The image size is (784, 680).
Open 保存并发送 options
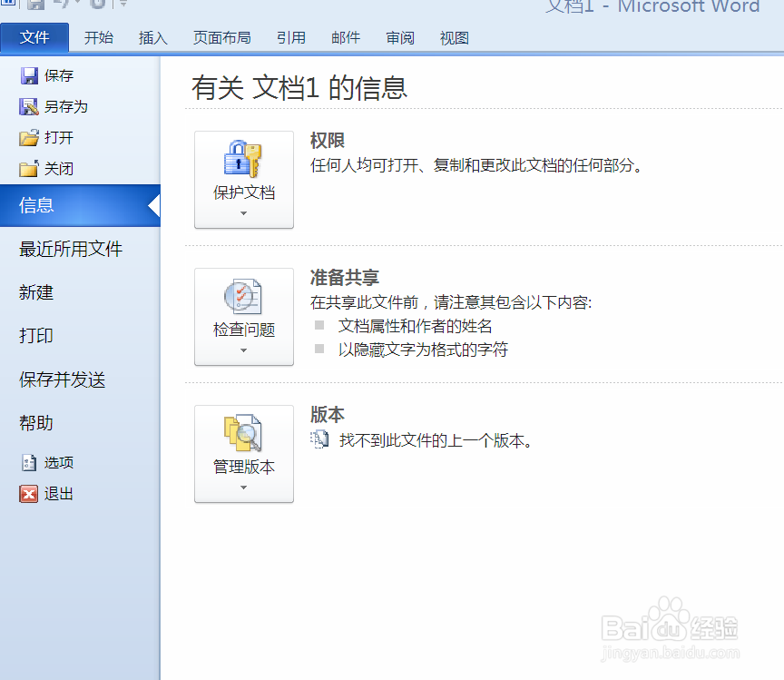click(62, 379)
